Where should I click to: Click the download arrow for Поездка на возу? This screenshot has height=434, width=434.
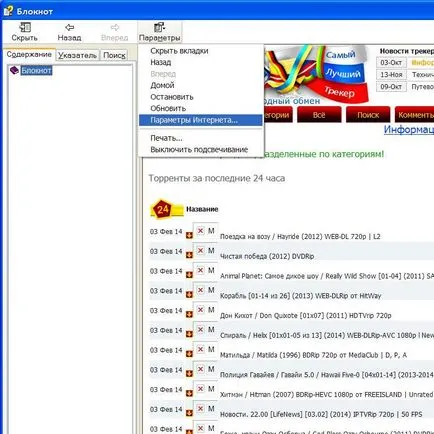click(x=189, y=235)
